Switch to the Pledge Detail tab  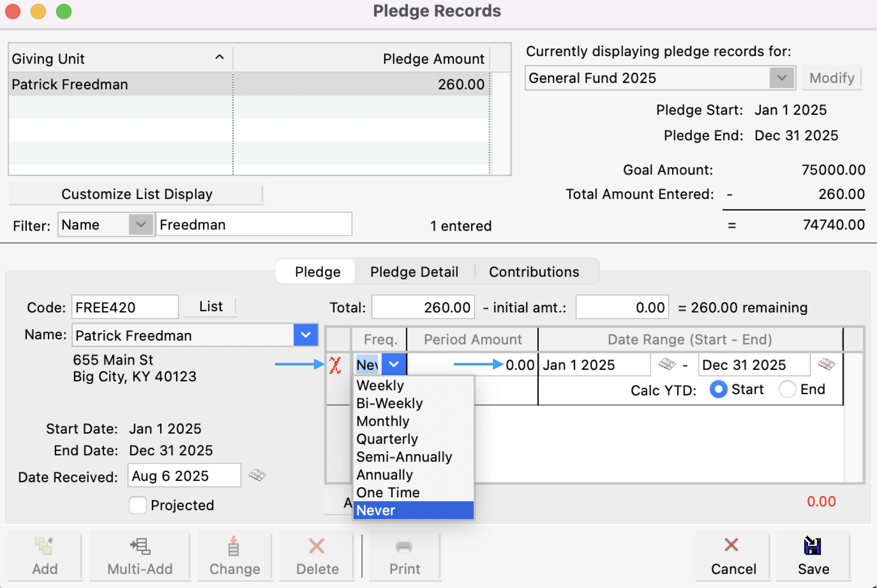[414, 271]
